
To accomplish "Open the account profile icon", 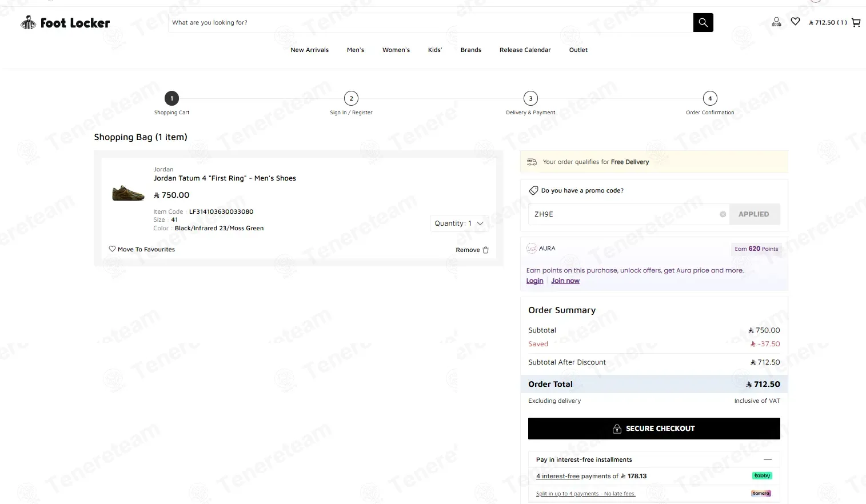I will point(776,22).
